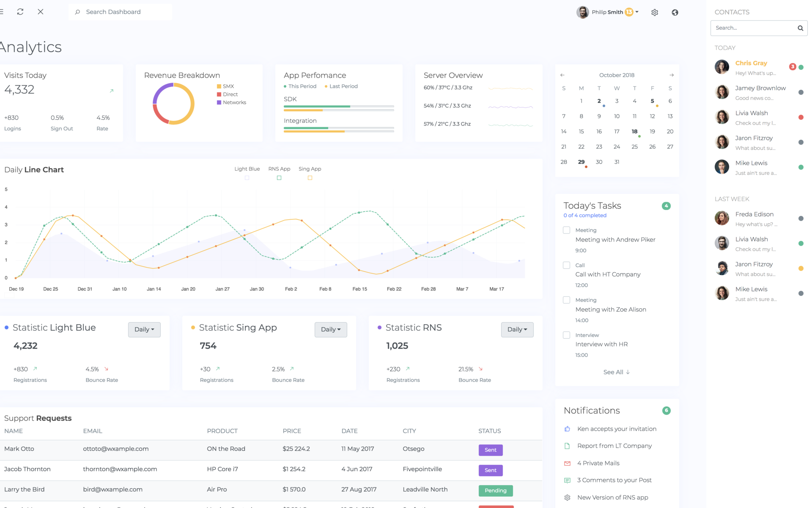
Task: Toggle SMX legend in Revenue Breakdown
Action: [225, 86]
